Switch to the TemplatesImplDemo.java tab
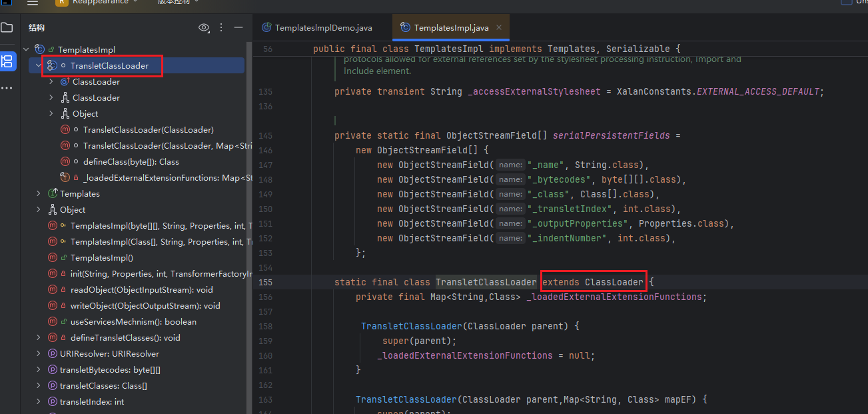The image size is (868, 414). [317, 28]
